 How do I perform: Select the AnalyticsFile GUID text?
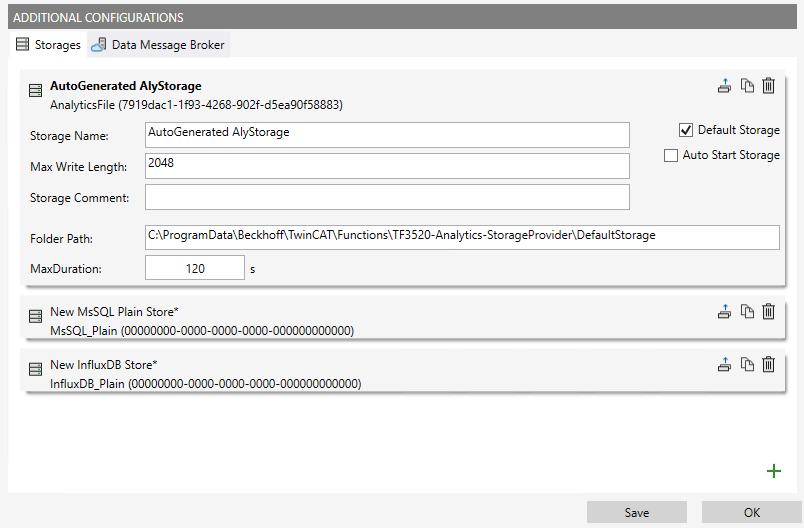[x=196, y=105]
